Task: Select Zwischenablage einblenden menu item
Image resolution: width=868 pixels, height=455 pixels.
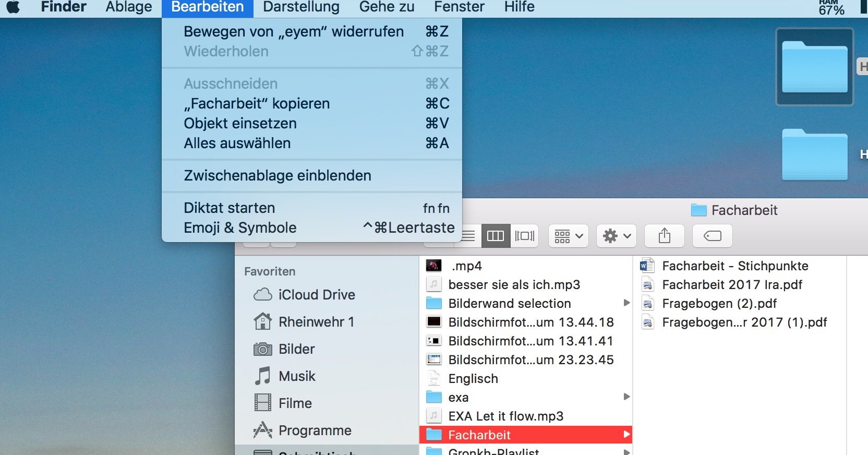Action: coord(278,176)
